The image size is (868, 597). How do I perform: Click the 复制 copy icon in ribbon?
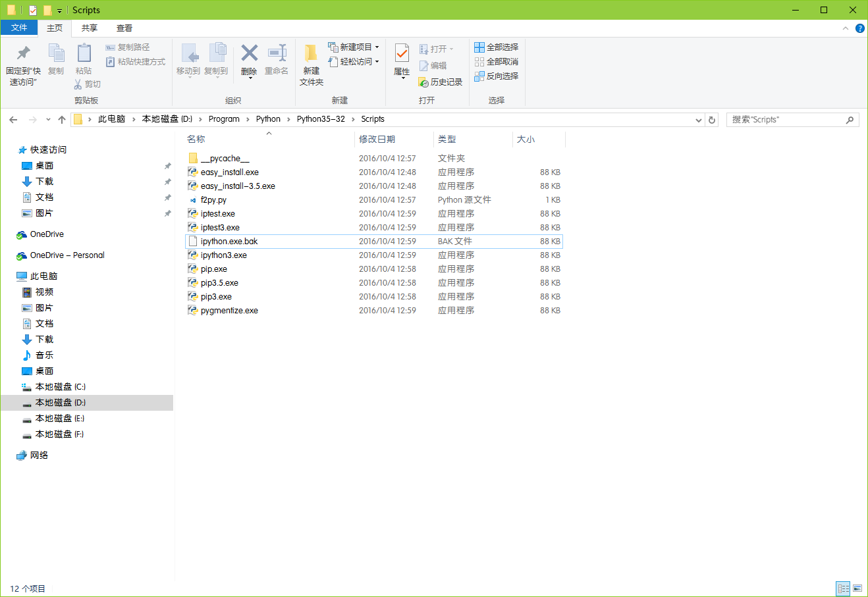(x=56, y=53)
